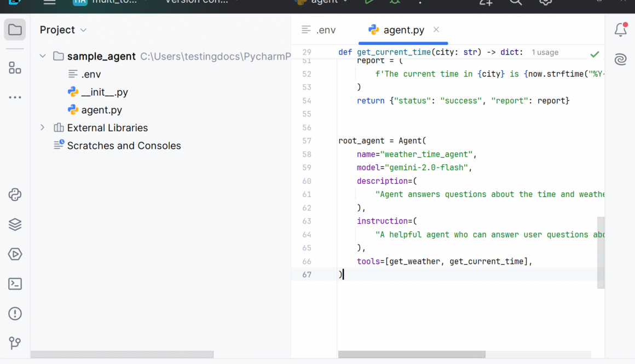Open Code With Me via user-plus icon
The image size is (635, 364).
pos(487,4)
